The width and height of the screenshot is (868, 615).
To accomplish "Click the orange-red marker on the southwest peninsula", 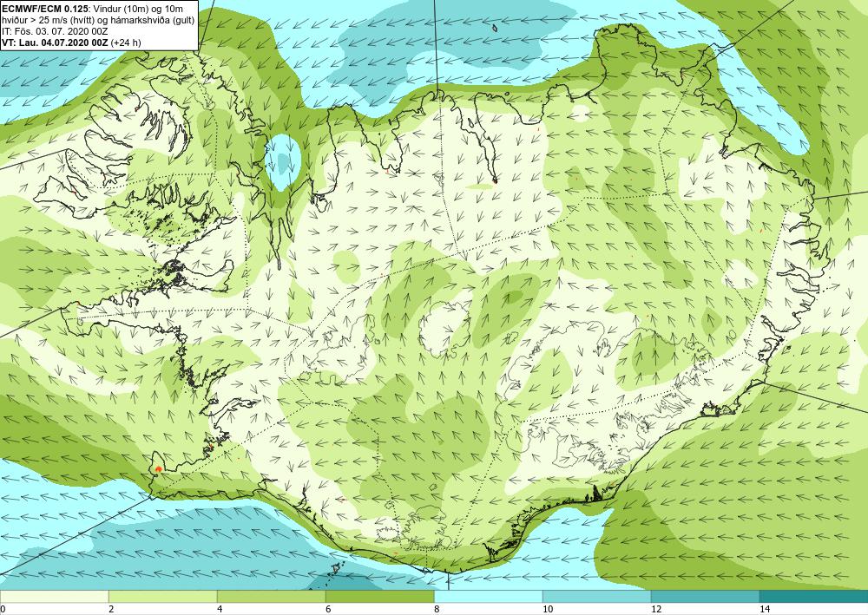I will pyautogui.click(x=159, y=469).
